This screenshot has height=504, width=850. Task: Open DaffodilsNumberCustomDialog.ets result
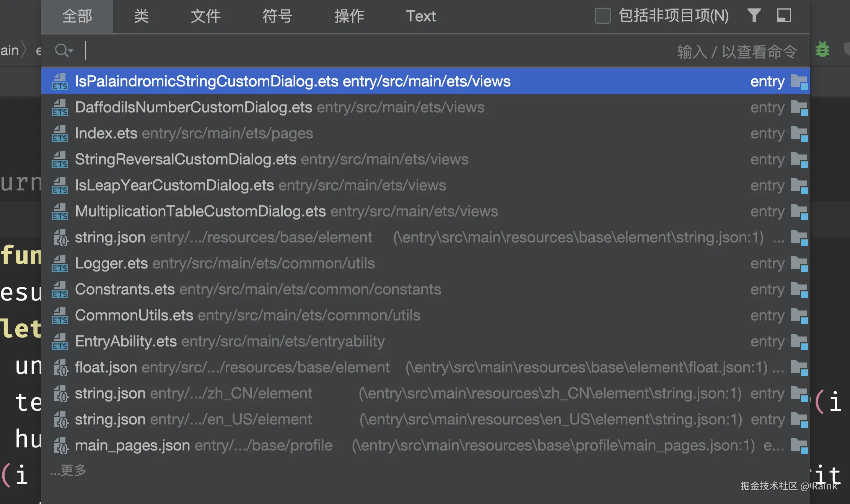193,107
